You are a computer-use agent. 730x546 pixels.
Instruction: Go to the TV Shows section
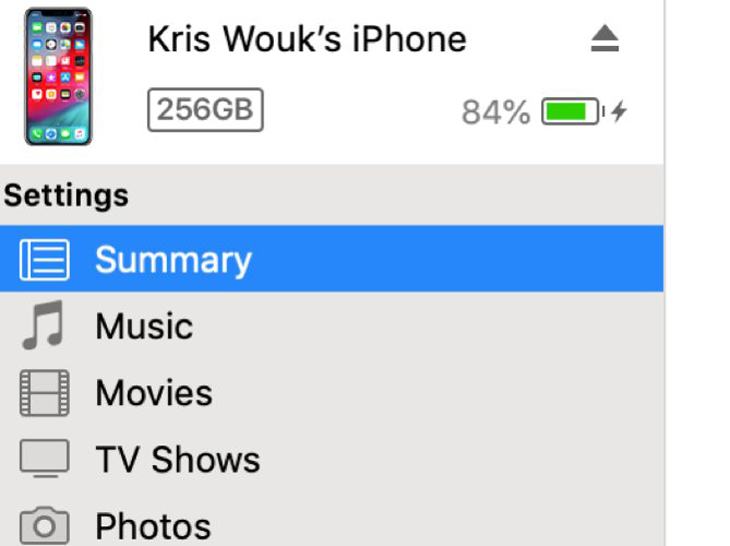pyautogui.click(x=331, y=459)
